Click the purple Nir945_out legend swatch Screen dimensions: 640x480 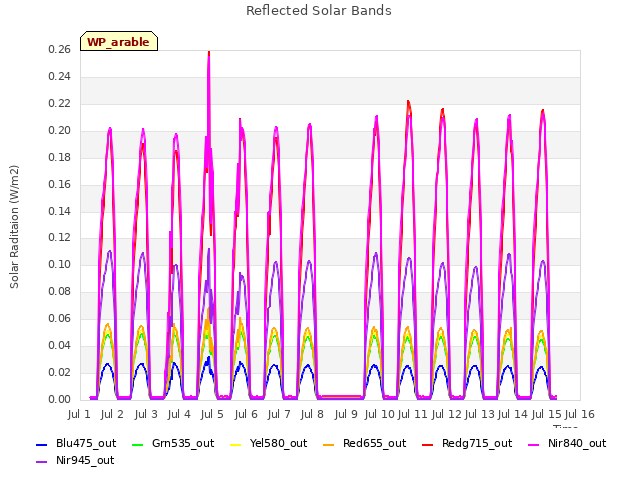click(42, 462)
